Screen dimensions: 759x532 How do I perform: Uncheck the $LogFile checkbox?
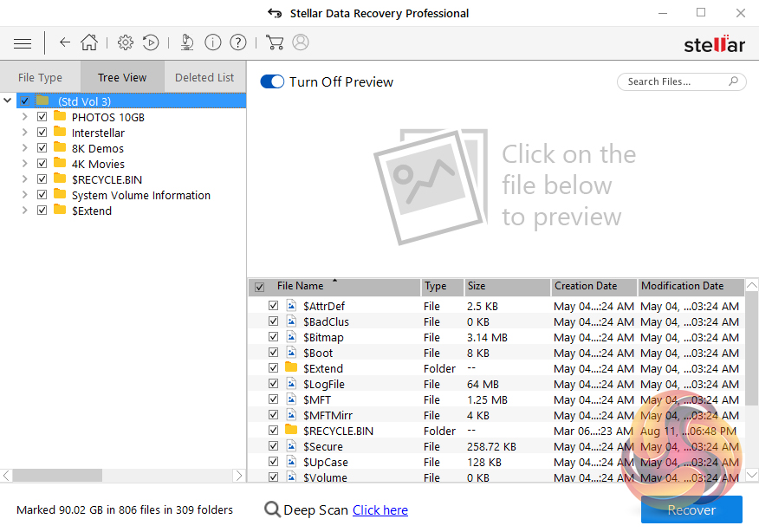[x=274, y=383]
